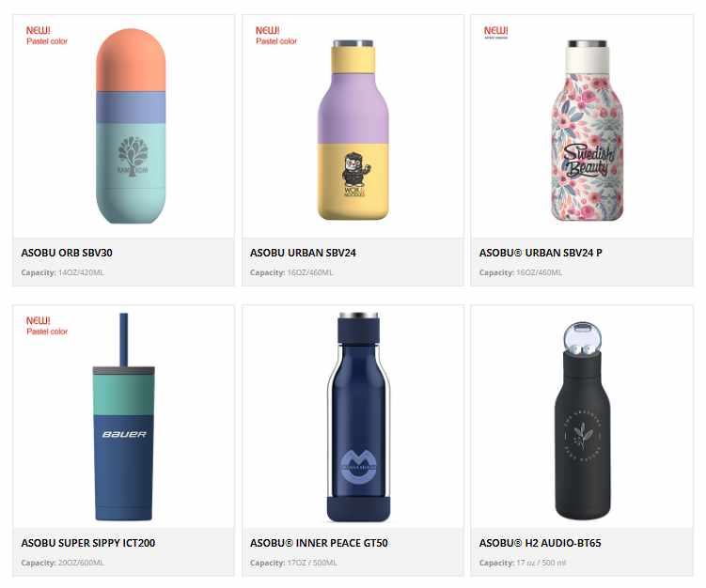Click the ASOBU® H2 AUDIO-BT65 title

point(540,543)
